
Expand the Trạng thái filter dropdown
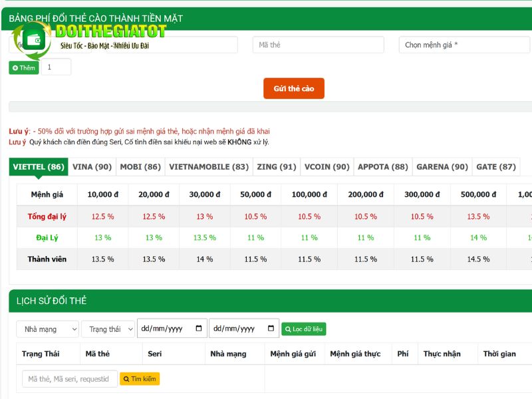click(108, 329)
